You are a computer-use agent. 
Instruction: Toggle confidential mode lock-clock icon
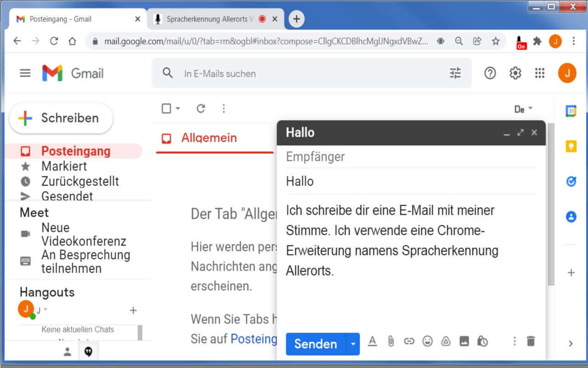pyautogui.click(x=482, y=341)
